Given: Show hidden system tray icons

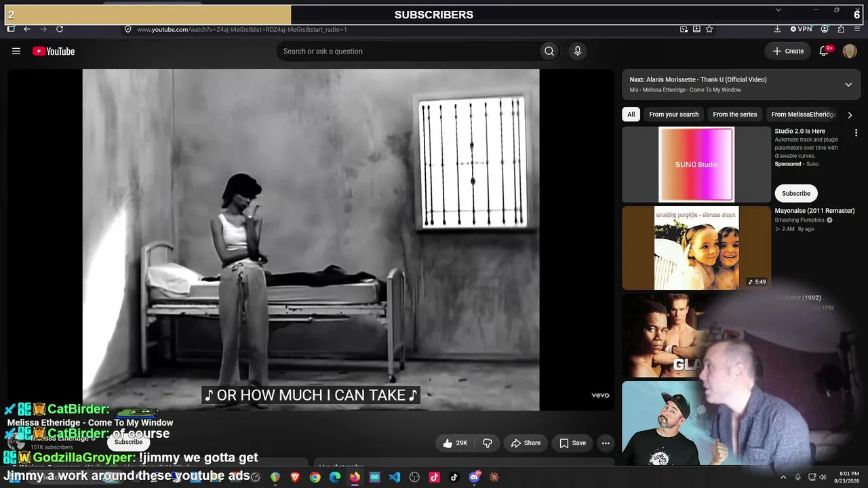Looking at the screenshot, I should pos(783,477).
